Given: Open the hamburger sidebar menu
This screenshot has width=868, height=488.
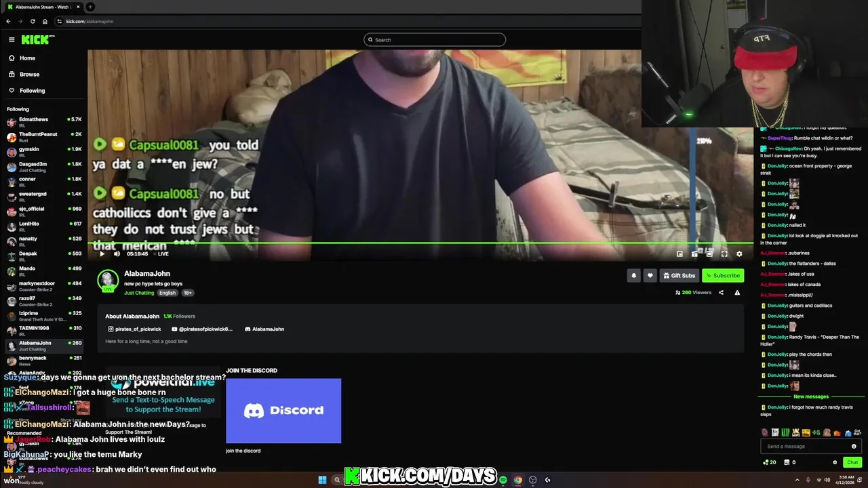Looking at the screenshot, I should (x=12, y=40).
